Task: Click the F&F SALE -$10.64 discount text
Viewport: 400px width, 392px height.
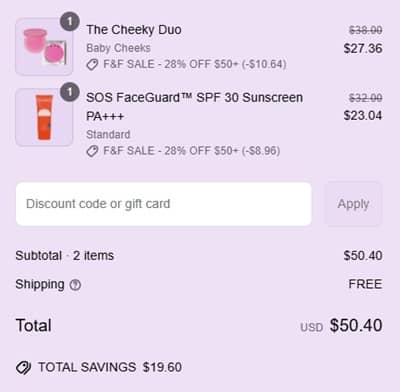Action: [x=195, y=64]
